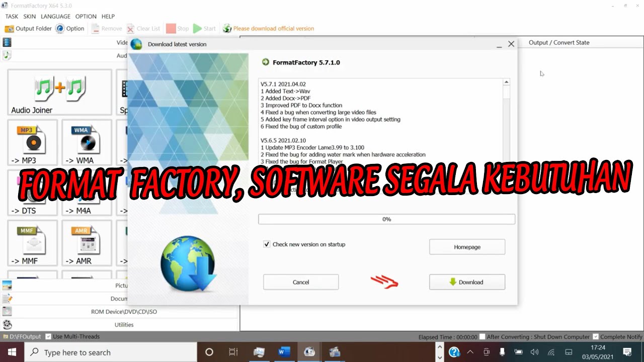Select the -> WMA conversion icon
Screen dimensions: 644x362
(x=87, y=143)
